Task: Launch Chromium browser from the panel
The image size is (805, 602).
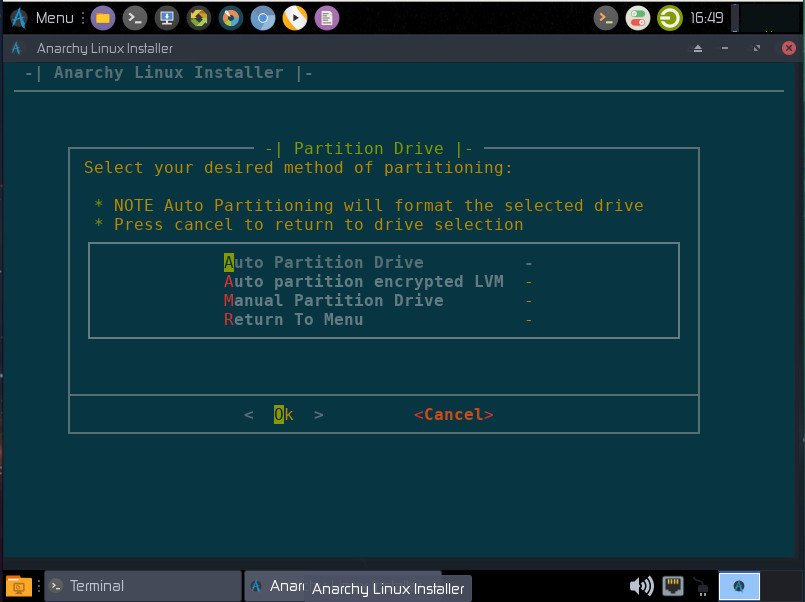Action: click(263, 18)
